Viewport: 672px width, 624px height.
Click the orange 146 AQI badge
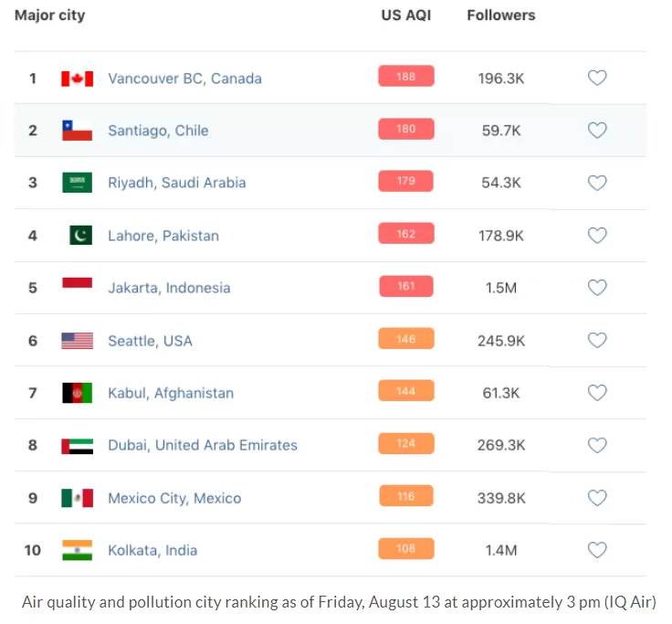click(406, 339)
